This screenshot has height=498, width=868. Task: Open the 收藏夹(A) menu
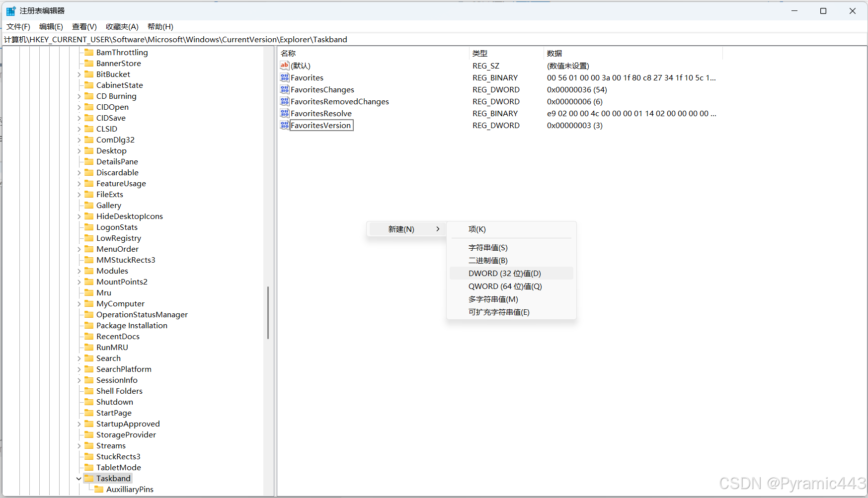pyautogui.click(x=122, y=27)
